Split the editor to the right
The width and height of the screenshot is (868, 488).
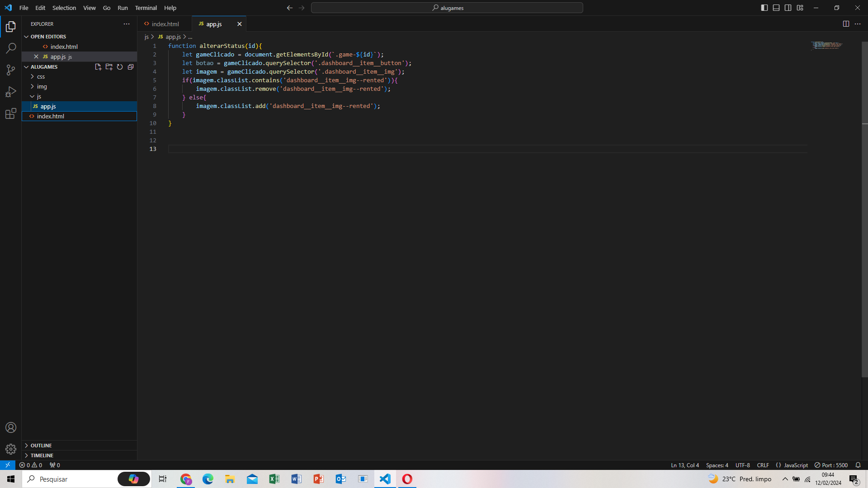[x=846, y=24]
